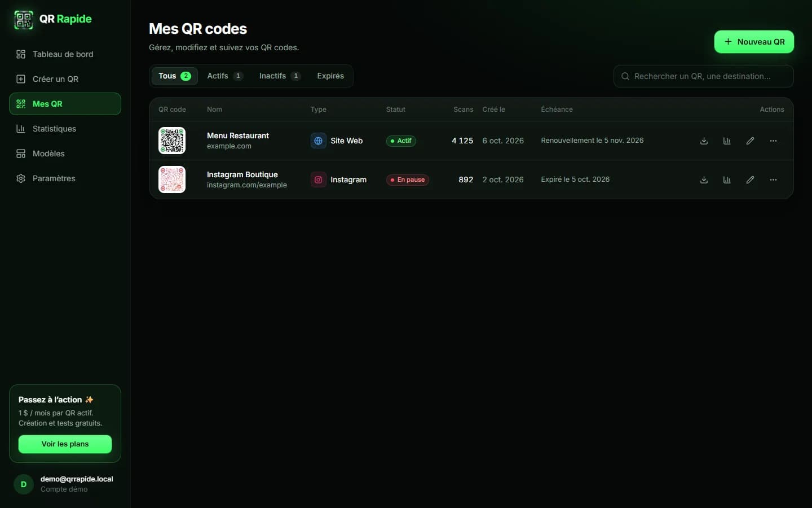
Task: Switch to the Actifs tab
Action: [x=224, y=76]
